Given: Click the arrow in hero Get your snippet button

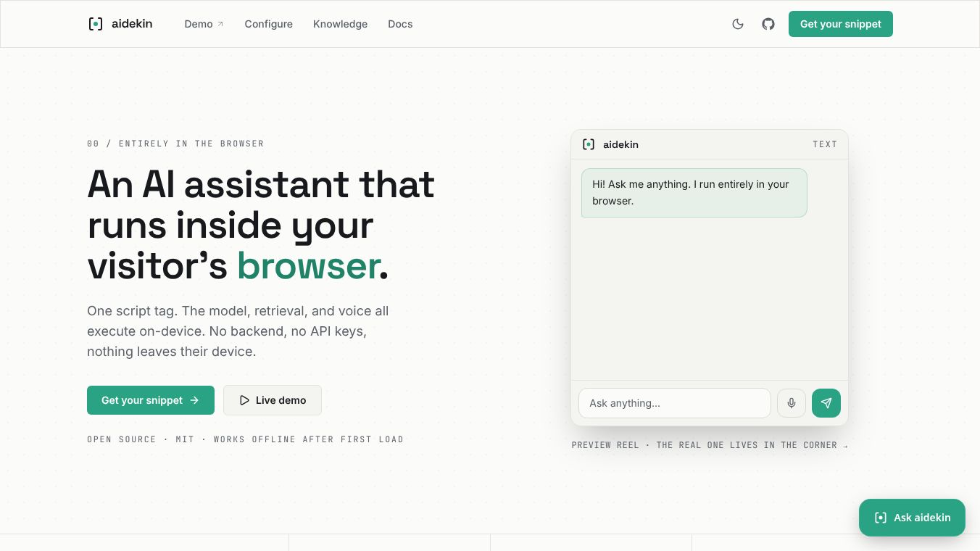Looking at the screenshot, I should pos(194,400).
